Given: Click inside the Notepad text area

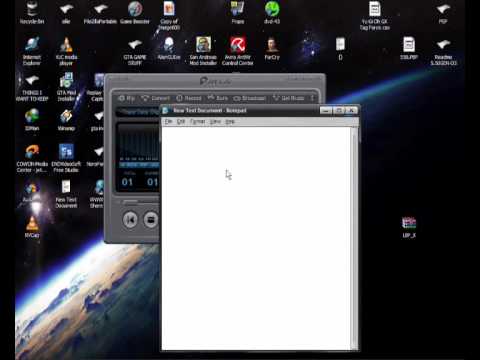Looking at the screenshot, I should coord(256,238).
